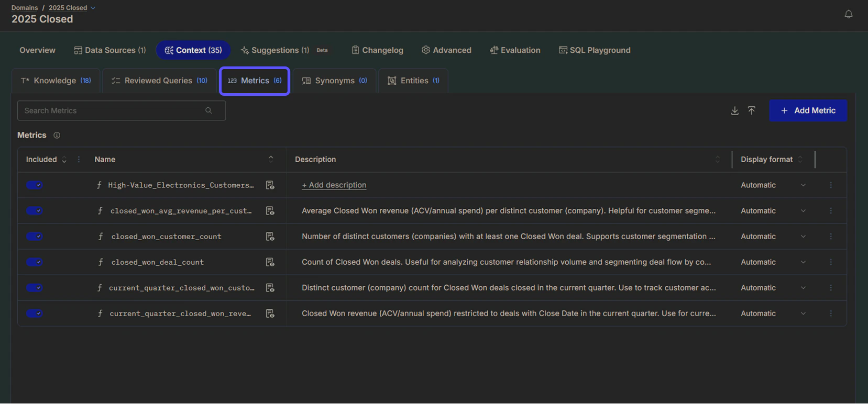Open definition icon for current_quarter_closed_won_reve

tap(270, 313)
